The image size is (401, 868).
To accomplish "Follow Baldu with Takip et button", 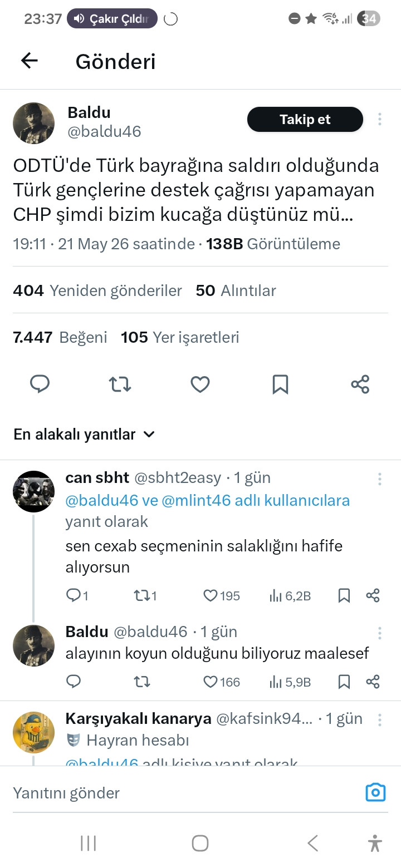I will pos(305,120).
